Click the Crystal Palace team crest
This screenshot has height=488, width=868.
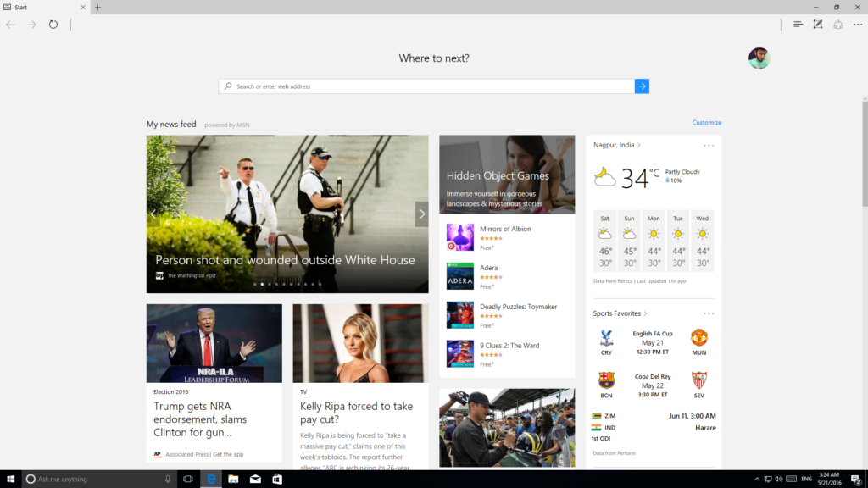[606, 337]
